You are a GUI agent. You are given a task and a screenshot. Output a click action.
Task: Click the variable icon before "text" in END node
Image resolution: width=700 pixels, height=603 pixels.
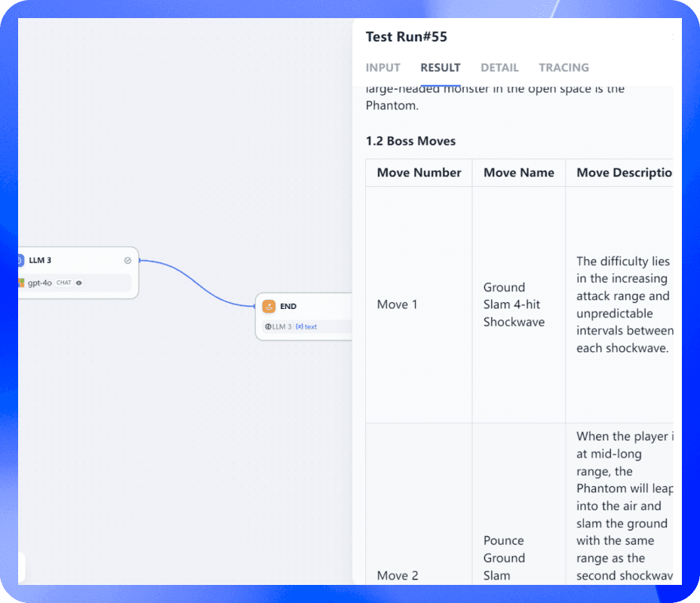coord(299,327)
